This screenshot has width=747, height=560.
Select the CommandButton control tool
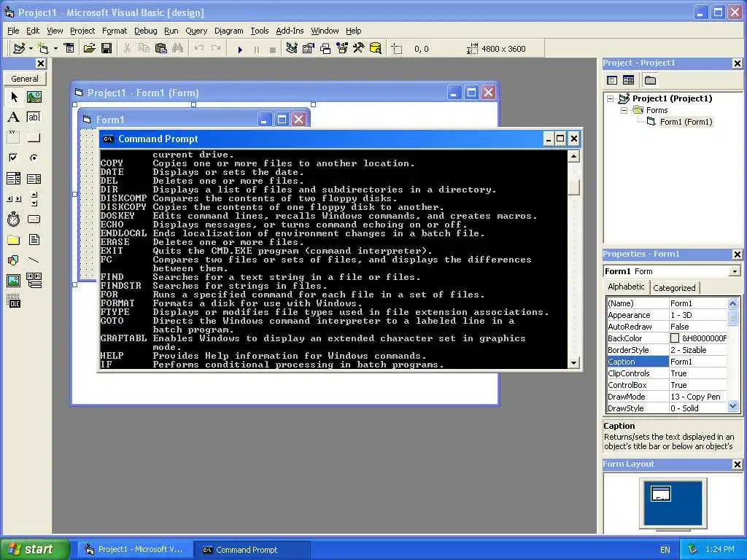(x=34, y=138)
